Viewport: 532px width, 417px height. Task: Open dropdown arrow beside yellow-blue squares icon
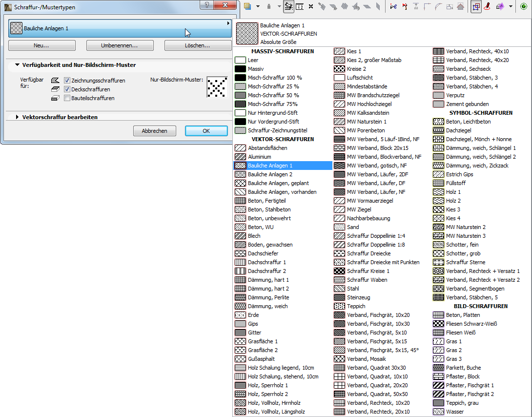tap(258, 6)
